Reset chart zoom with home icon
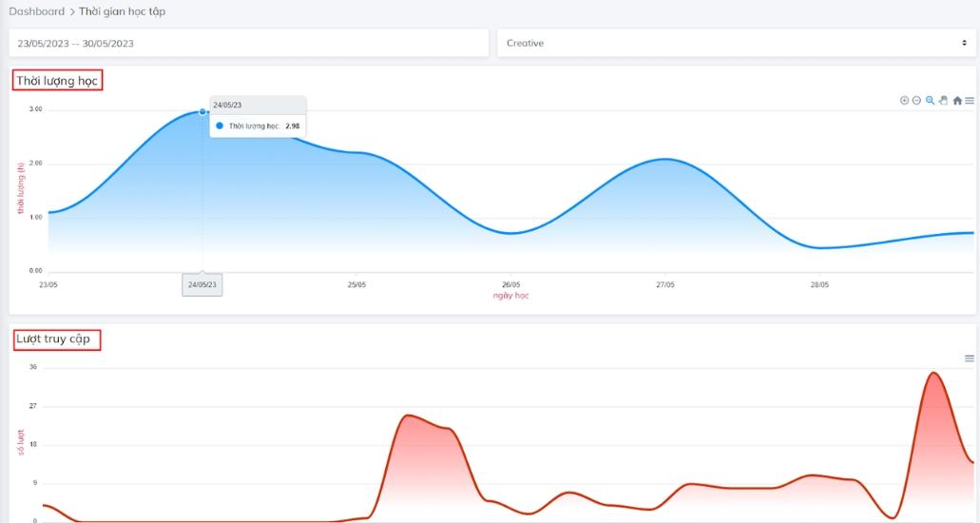This screenshot has height=523, width=980. pyautogui.click(x=957, y=100)
